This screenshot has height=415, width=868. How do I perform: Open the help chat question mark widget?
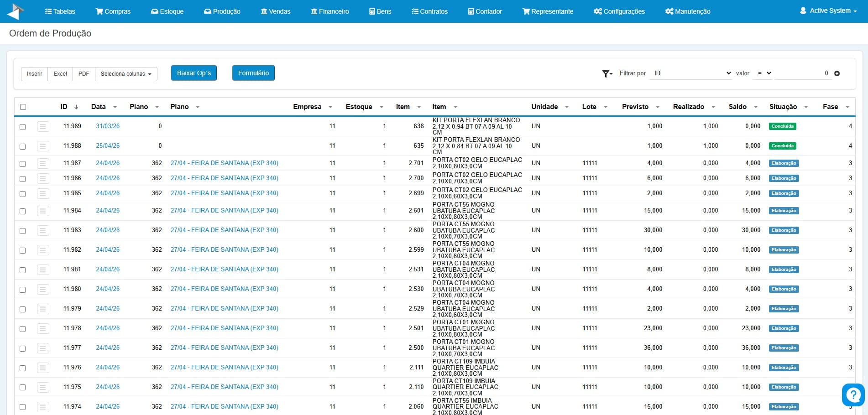(x=853, y=394)
